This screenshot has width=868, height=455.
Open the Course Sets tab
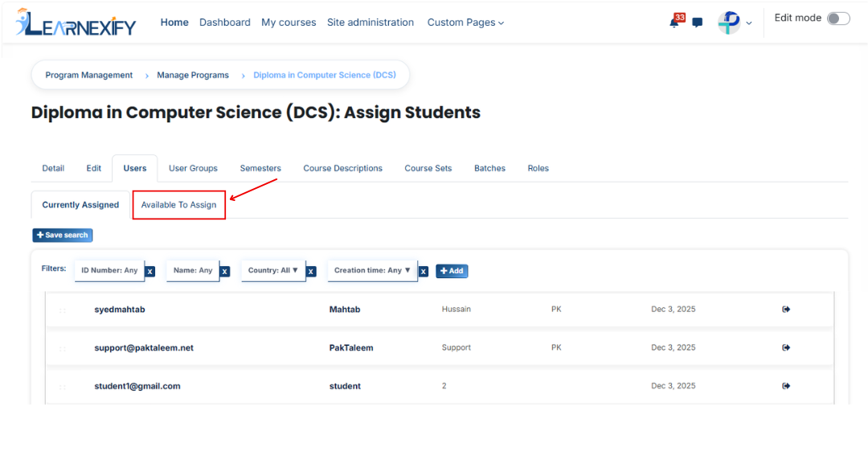428,168
